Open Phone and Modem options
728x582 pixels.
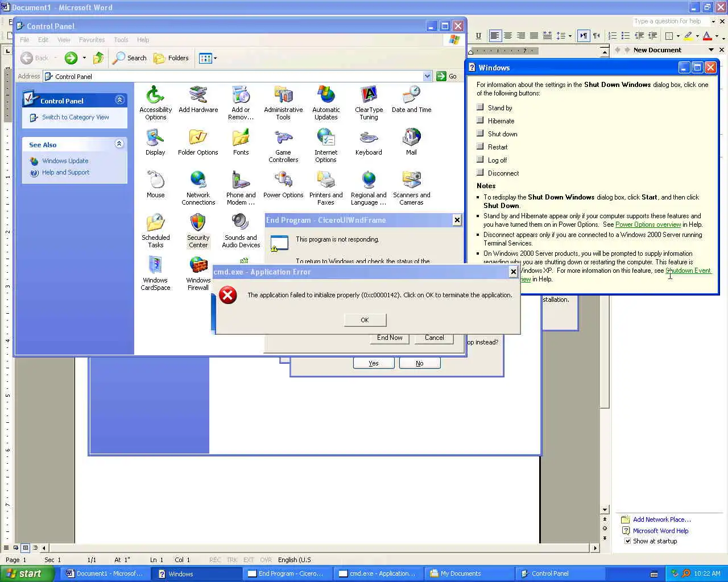[x=241, y=188]
